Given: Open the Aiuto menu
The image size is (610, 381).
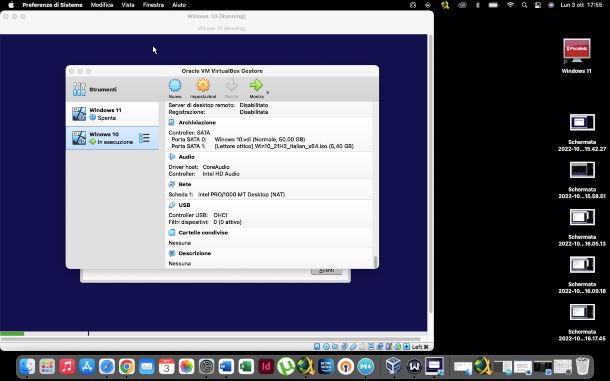Looking at the screenshot, I should click(x=179, y=5).
